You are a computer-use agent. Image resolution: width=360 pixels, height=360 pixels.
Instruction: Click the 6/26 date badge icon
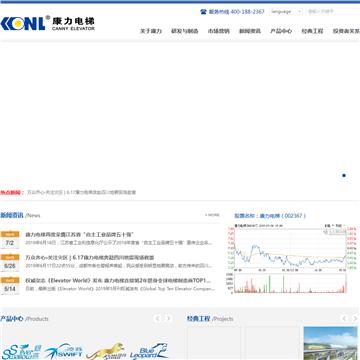[10, 262]
